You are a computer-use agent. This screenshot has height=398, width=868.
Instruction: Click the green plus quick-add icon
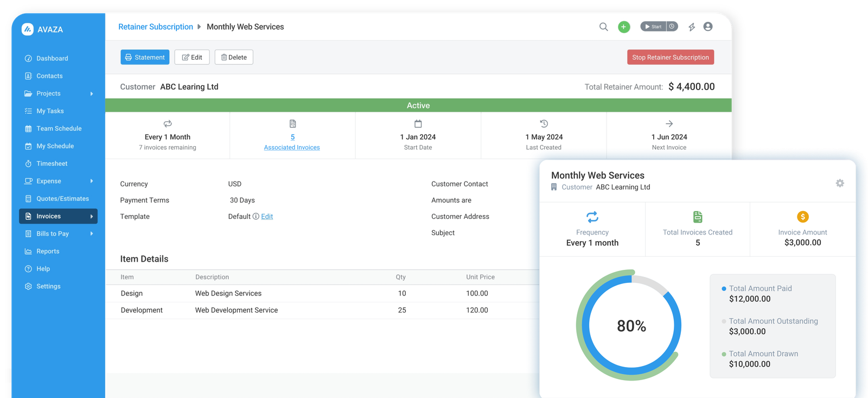[x=624, y=27]
